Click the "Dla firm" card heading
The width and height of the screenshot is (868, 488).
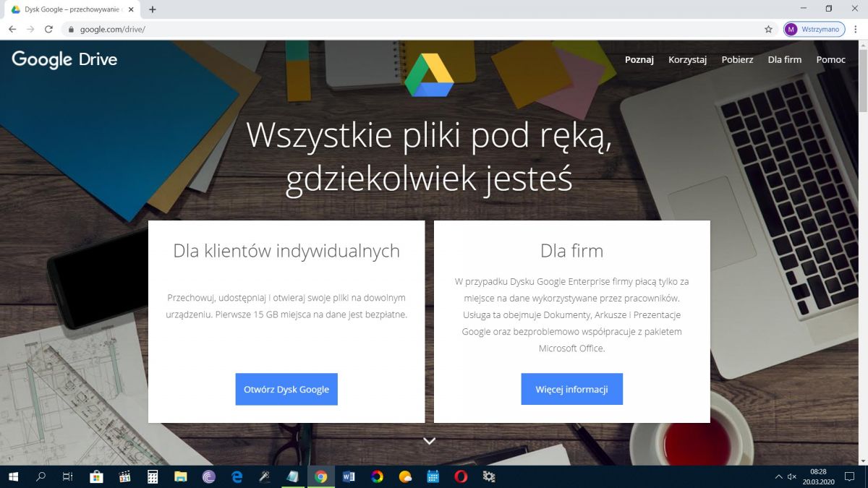tap(571, 251)
